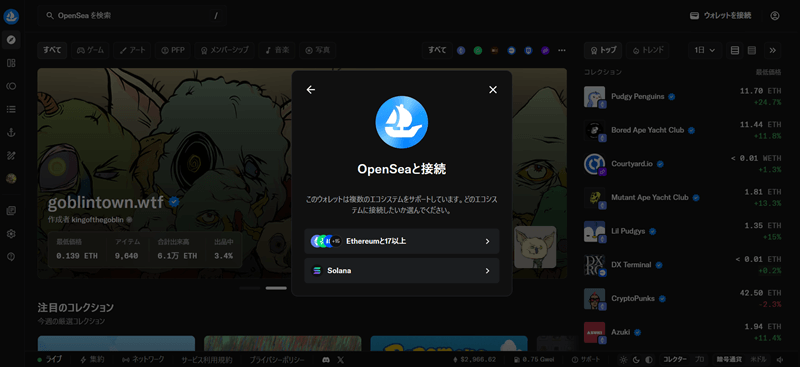Open the X social icon in footer
Viewport: 800px width, 367px height.
pyautogui.click(x=341, y=359)
